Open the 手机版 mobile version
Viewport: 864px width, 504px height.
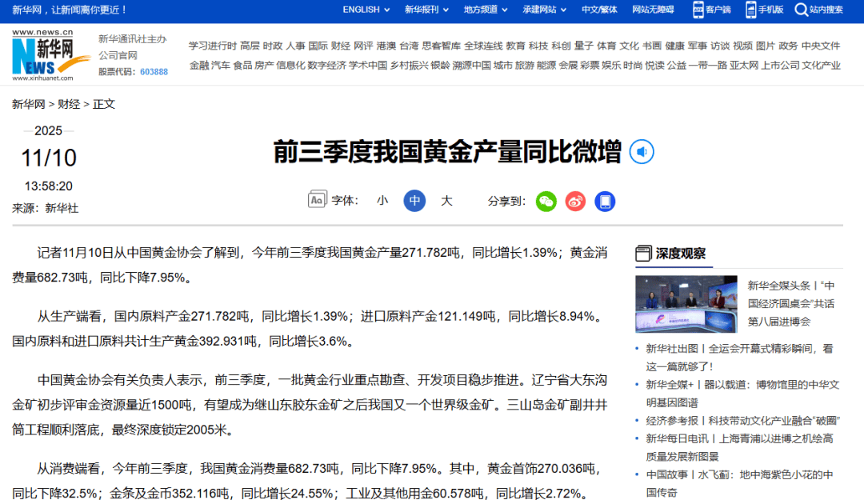coord(764,10)
